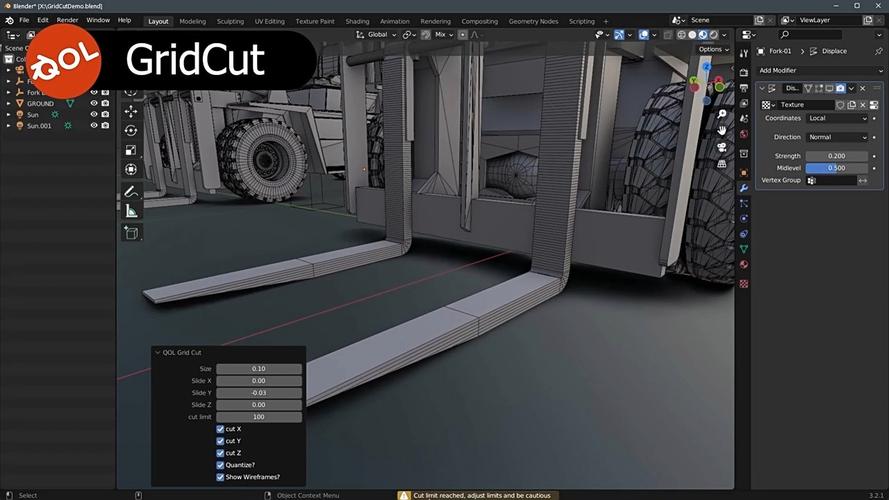Screen dimensions: 889x500
Task: Expand the Sun.001 tree item
Action: click(x=9, y=125)
